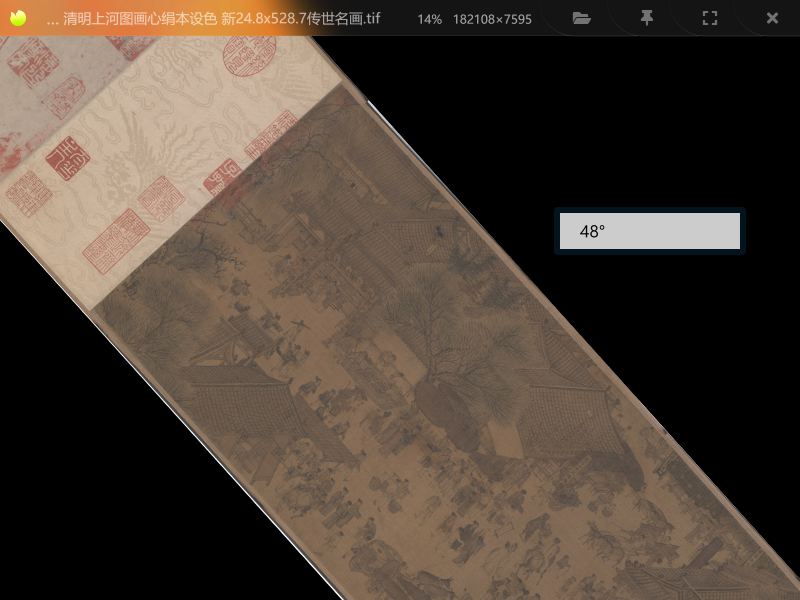The width and height of the screenshot is (800, 600).
Task: Click the yellow-green app logo icon
Action: (x=18, y=18)
